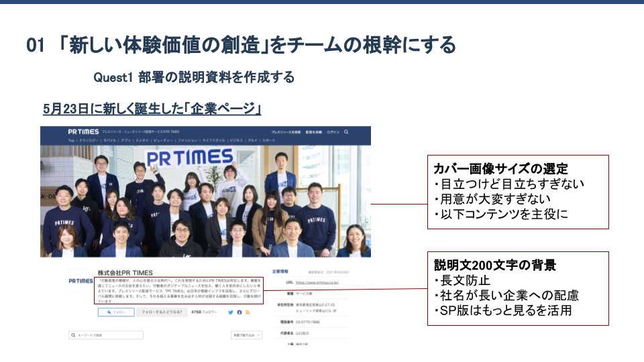644x362 pixels.
Task: Click the フォロー follow button
Action: point(116,312)
